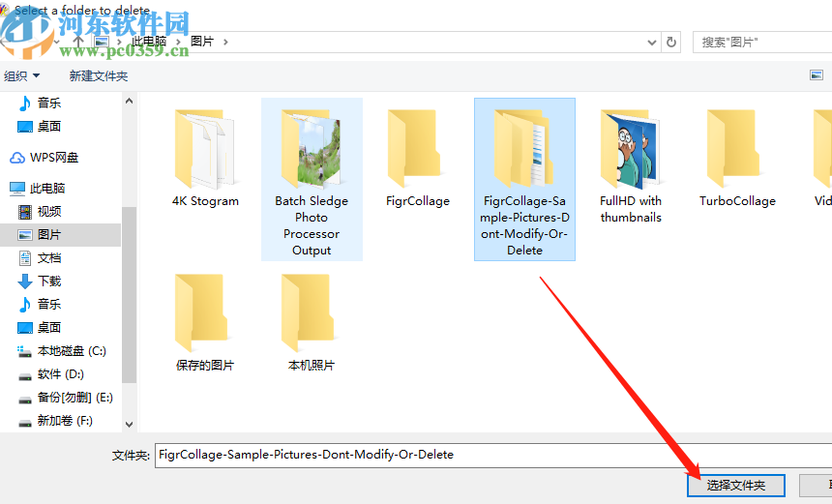The image size is (832, 504).
Task: Click 此电脑 in the address breadcrumb
Action: tap(149, 42)
